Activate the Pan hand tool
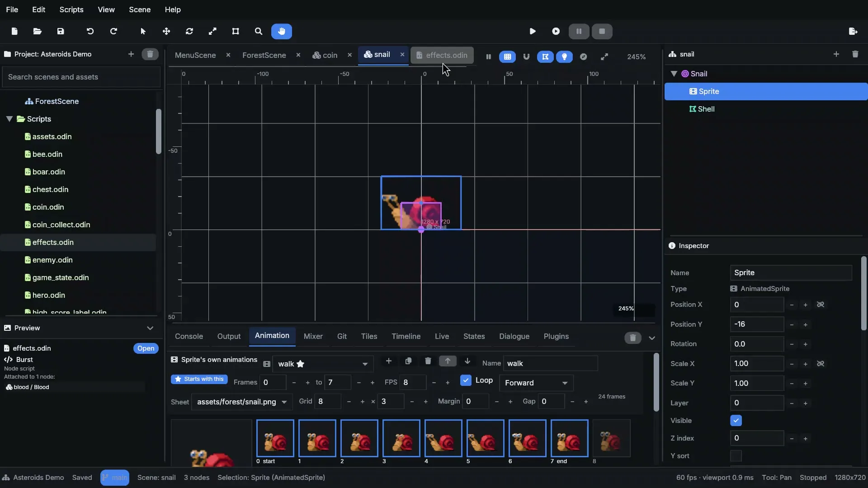Viewport: 868px width, 488px height. 282,31
